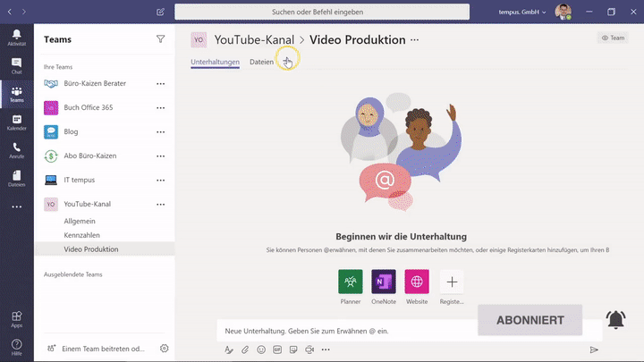
Task: Open more options for Abo Büro-Kaizen
Action: [161, 156]
